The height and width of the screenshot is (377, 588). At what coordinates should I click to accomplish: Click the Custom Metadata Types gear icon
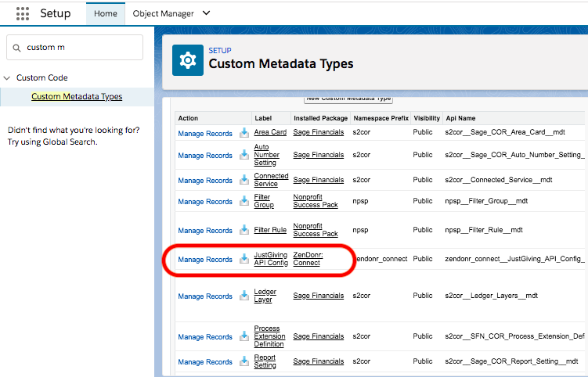point(188,60)
